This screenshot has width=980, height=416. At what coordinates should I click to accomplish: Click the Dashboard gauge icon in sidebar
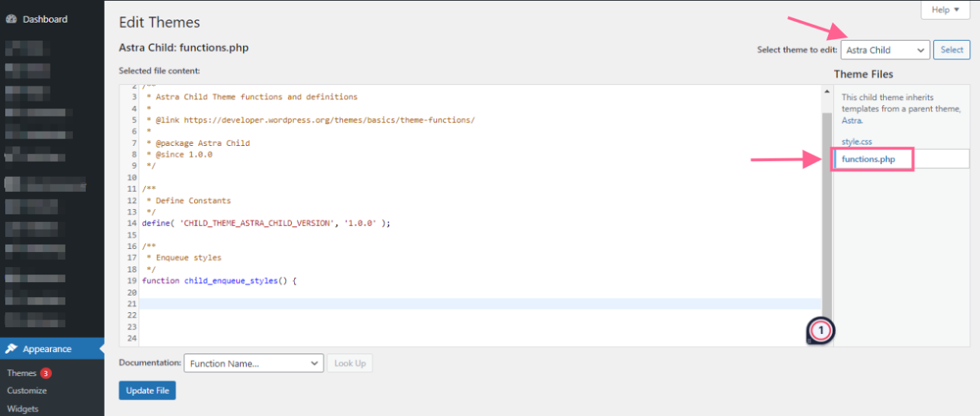(x=11, y=20)
